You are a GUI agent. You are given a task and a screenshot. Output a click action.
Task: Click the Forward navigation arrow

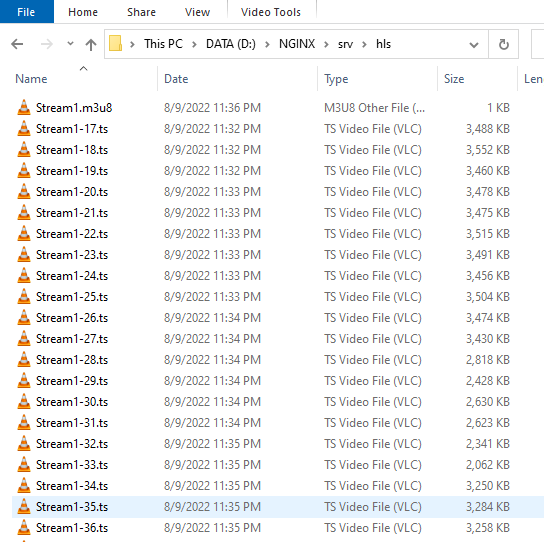pos(46,44)
